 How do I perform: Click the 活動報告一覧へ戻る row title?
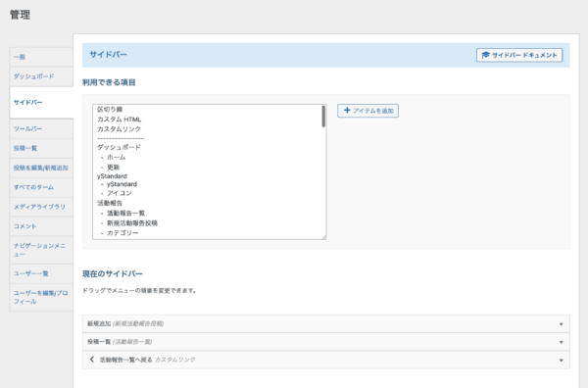(x=126, y=360)
